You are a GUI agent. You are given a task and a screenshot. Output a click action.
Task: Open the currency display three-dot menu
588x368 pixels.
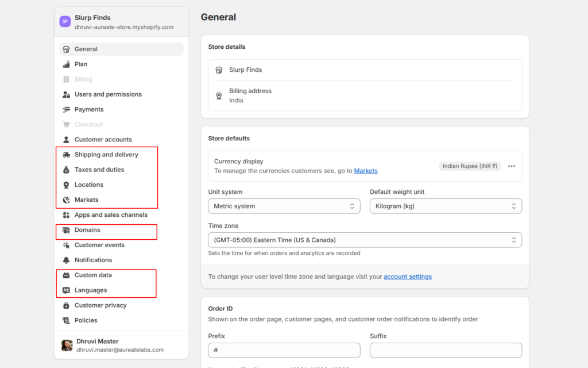pos(512,166)
